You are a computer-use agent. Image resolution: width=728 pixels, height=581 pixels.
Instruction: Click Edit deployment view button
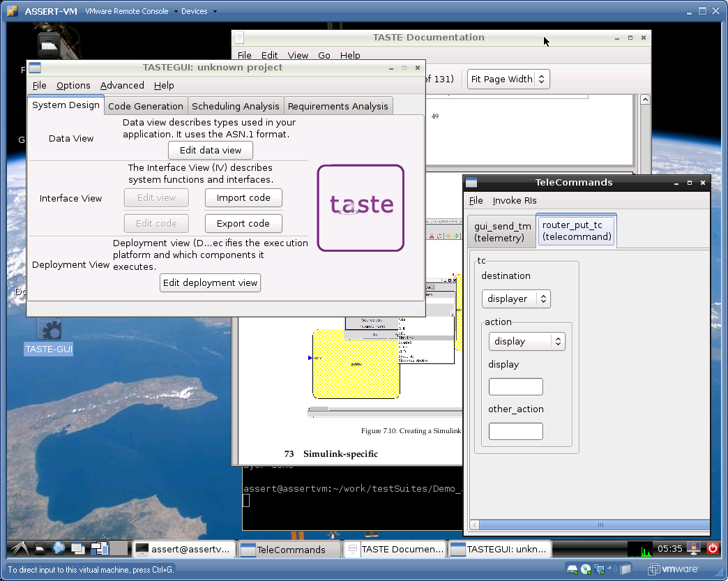(x=210, y=283)
